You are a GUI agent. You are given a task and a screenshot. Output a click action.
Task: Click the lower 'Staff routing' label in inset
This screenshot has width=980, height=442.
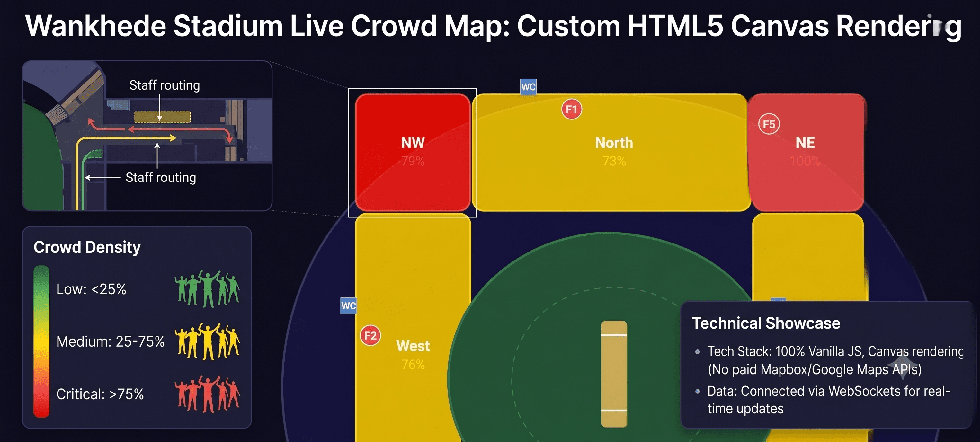pyautogui.click(x=161, y=177)
